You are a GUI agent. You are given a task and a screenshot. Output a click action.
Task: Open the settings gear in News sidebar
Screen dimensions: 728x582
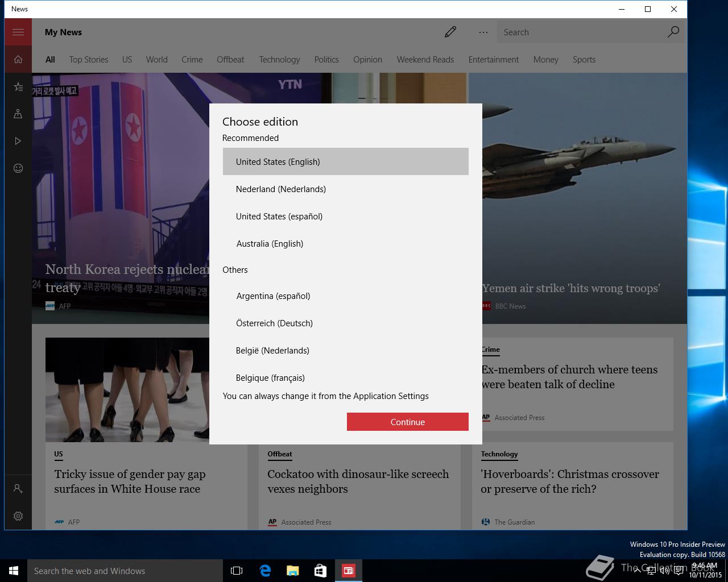click(18, 516)
